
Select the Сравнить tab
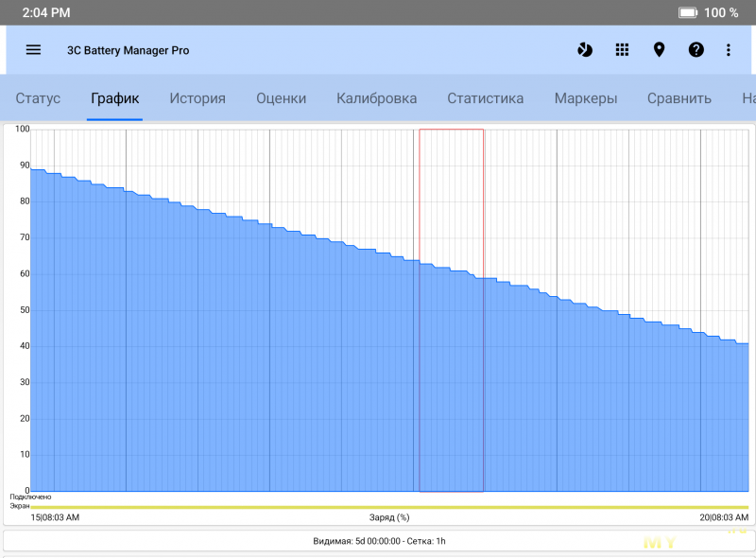tap(679, 98)
